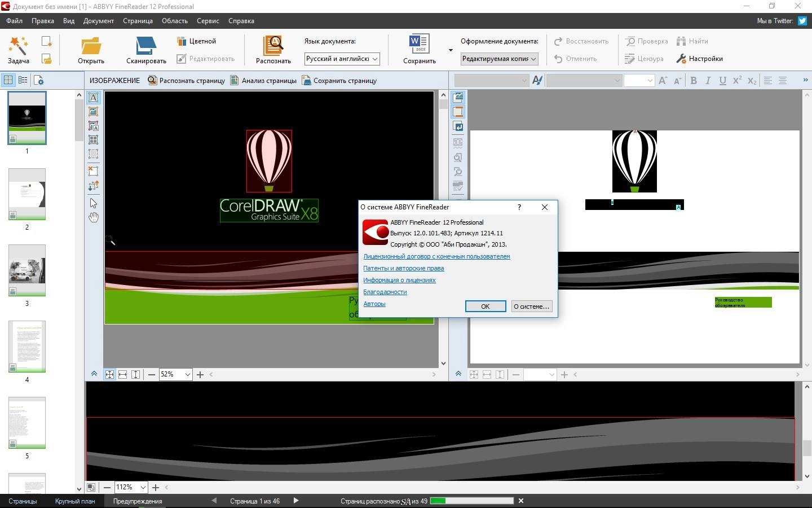The image size is (812, 508).
Task: Open the Сервис menu
Action: (x=208, y=21)
